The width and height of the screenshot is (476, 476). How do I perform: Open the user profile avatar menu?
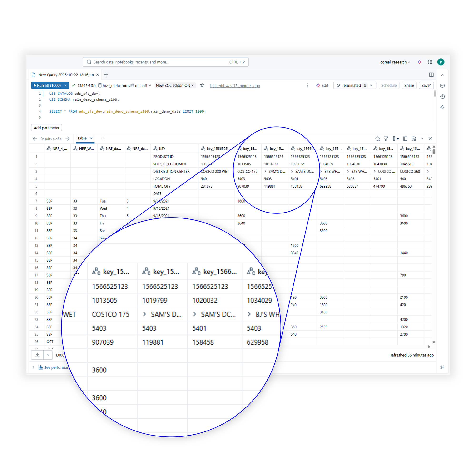tap(441, 62)
